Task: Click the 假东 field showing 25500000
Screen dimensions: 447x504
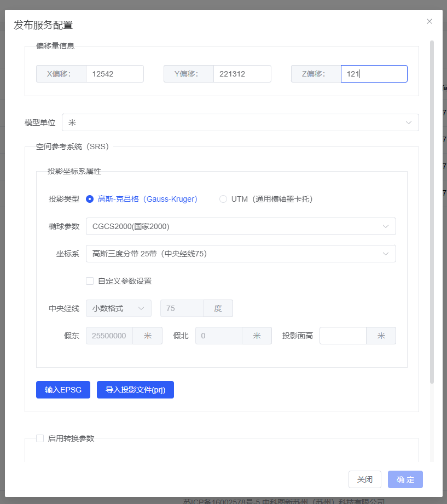Action: tap(109, 336)
